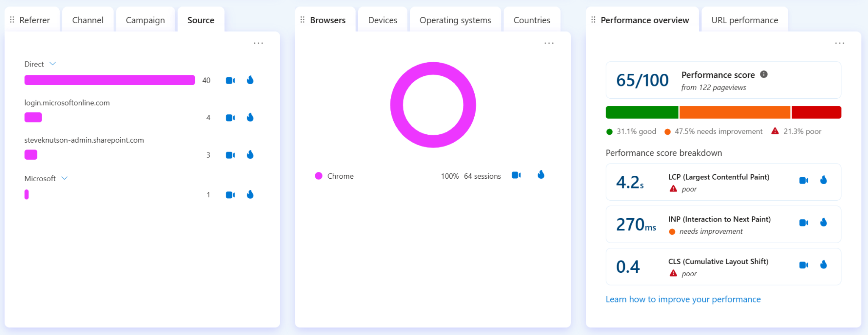Click the CLS 0.4 value

pyautogui.click(x=628, y=267)
